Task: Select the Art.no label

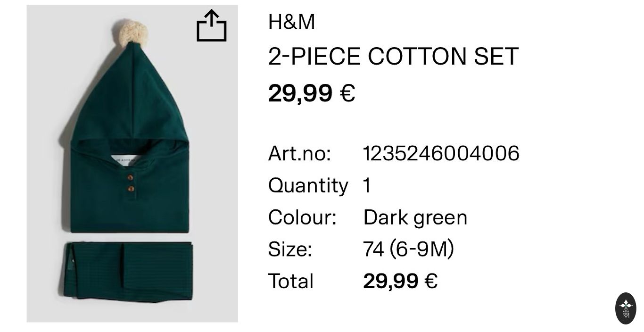Action: [x=300, y=154]
